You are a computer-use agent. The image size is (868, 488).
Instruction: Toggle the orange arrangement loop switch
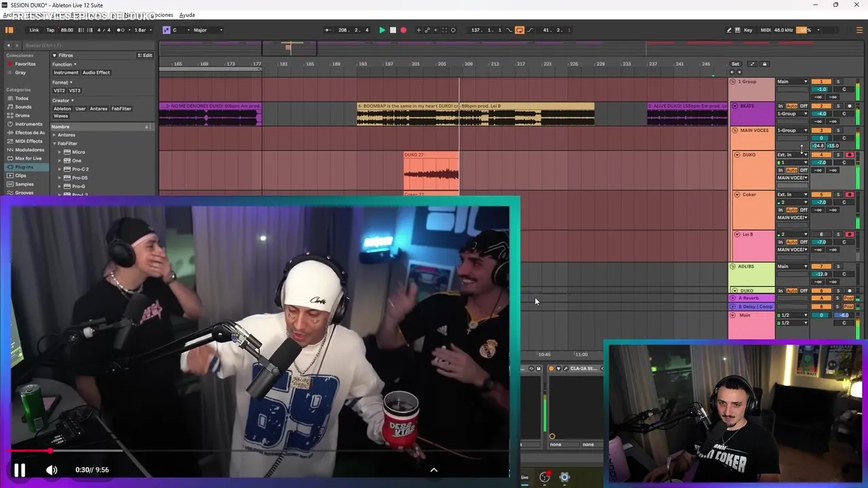pyautogui.click(x=519, y=30)
